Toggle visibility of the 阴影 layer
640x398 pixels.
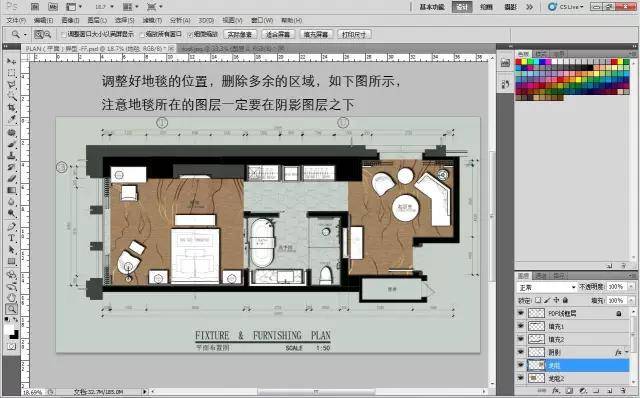(520, 351)
